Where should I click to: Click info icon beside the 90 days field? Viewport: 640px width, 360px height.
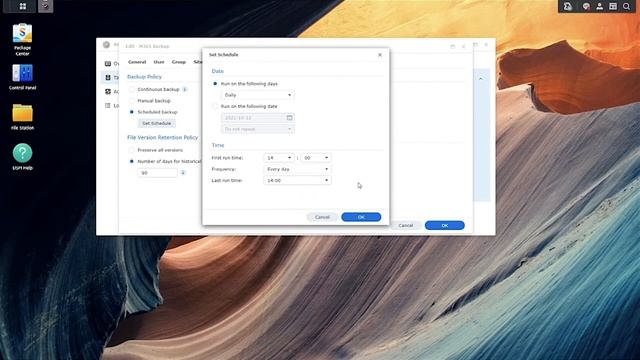183,173
